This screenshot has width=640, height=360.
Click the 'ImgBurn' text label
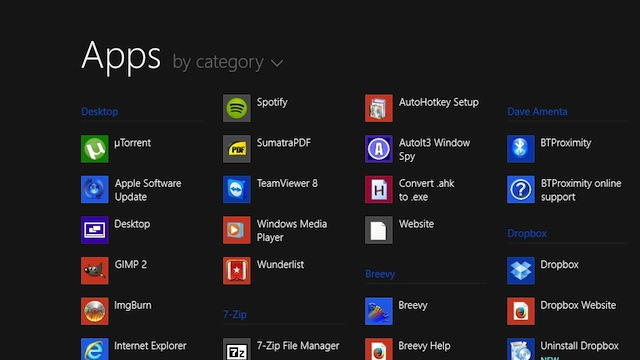pyautogui.click(x=133, y=305)
